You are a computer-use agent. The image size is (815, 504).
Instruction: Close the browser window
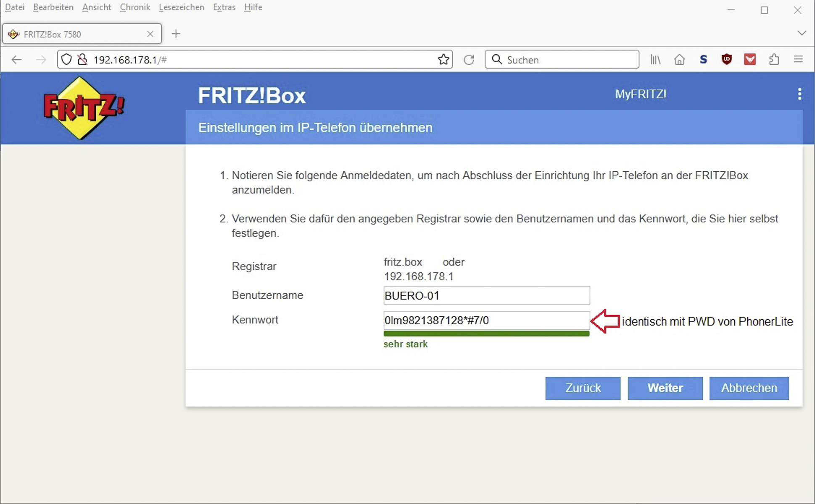pyautogui.click(x=797, y=10)
